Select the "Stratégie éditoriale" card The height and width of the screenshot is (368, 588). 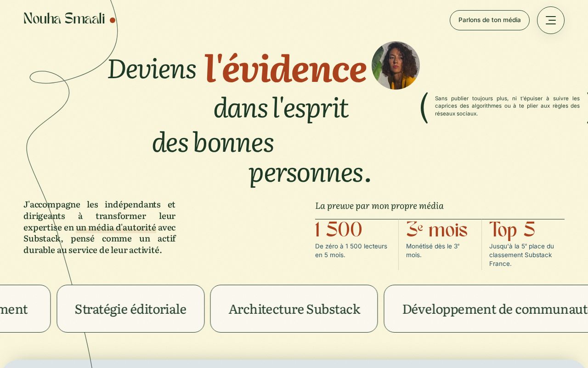(130, 309)
